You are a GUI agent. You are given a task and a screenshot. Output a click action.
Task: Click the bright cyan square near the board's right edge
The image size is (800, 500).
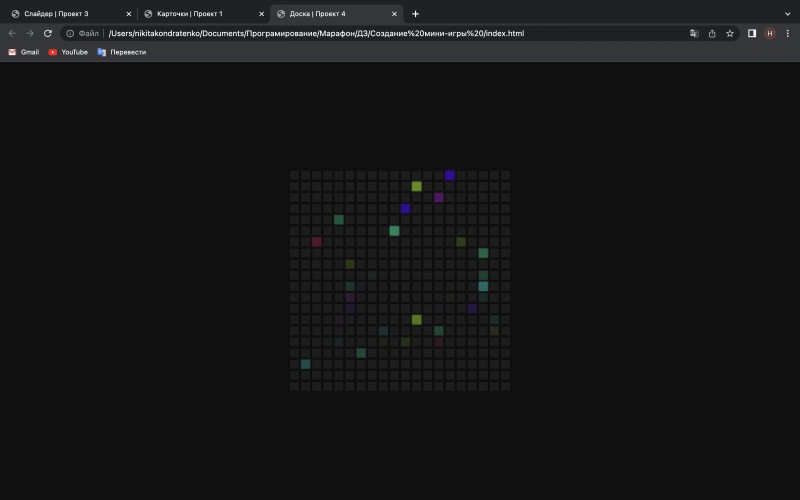point(483,286)
